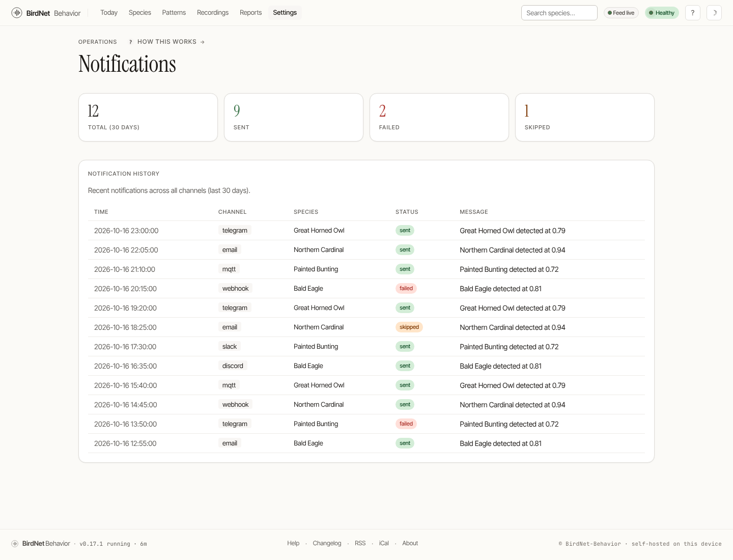The width and height of the screenshot is (733, 560).
Task: Go to the Patterns tab
Action: coord(174,13)
